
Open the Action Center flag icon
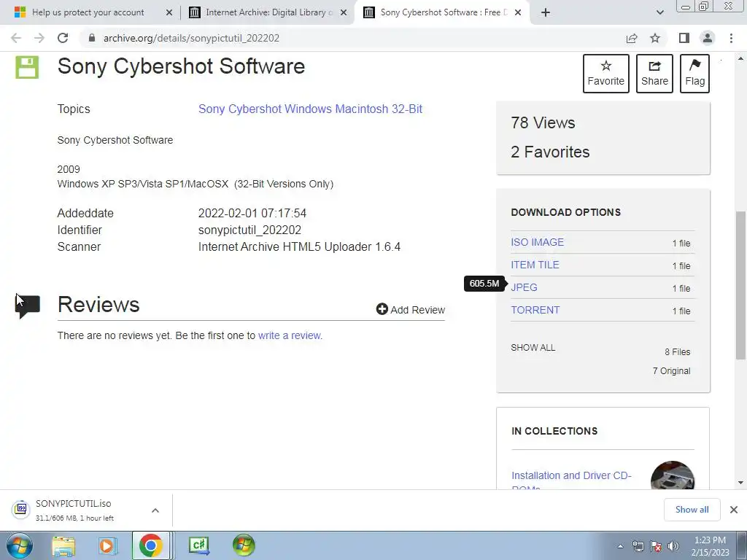pyautogui.click(x=656, y=546)
